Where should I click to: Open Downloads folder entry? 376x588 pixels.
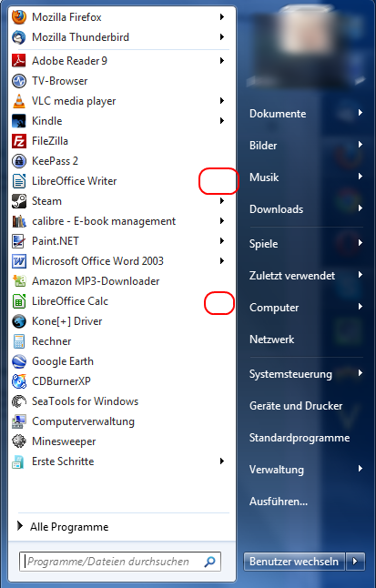pyautogui.click(x=276, y=208)
